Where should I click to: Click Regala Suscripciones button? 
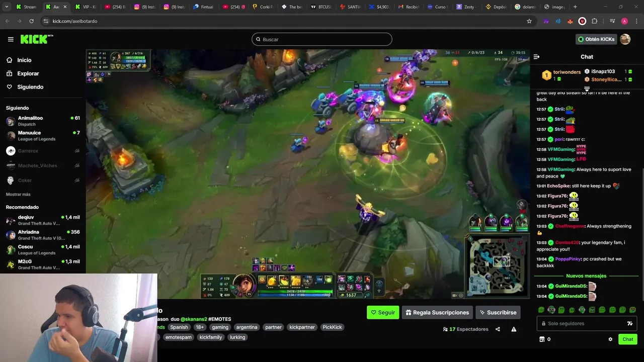point(437,312)
